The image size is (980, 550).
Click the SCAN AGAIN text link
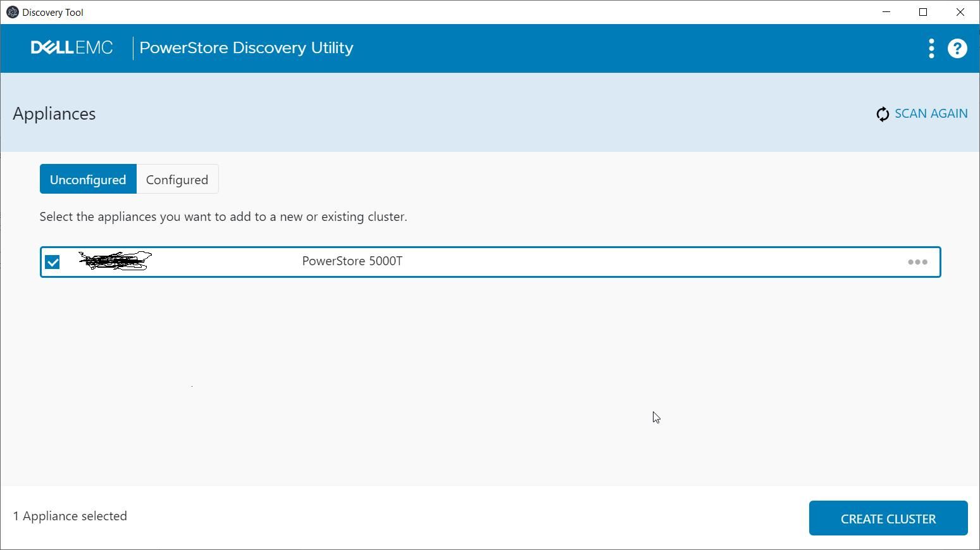tap(931, 114)
